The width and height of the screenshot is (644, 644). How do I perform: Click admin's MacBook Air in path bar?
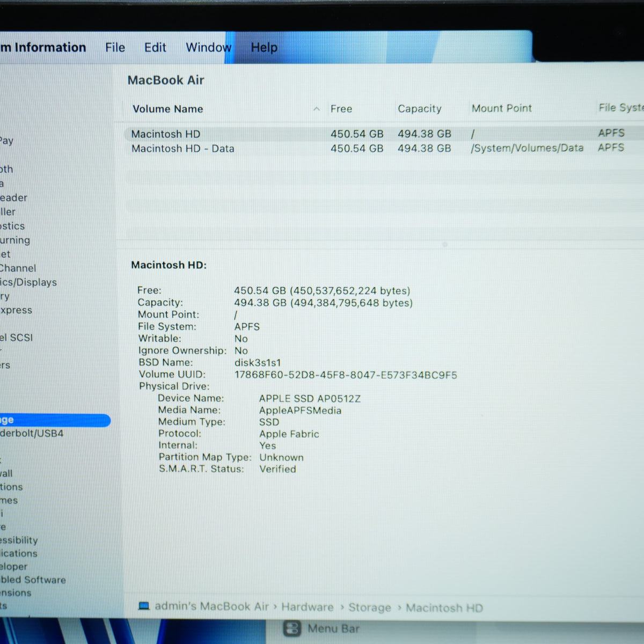211,606
